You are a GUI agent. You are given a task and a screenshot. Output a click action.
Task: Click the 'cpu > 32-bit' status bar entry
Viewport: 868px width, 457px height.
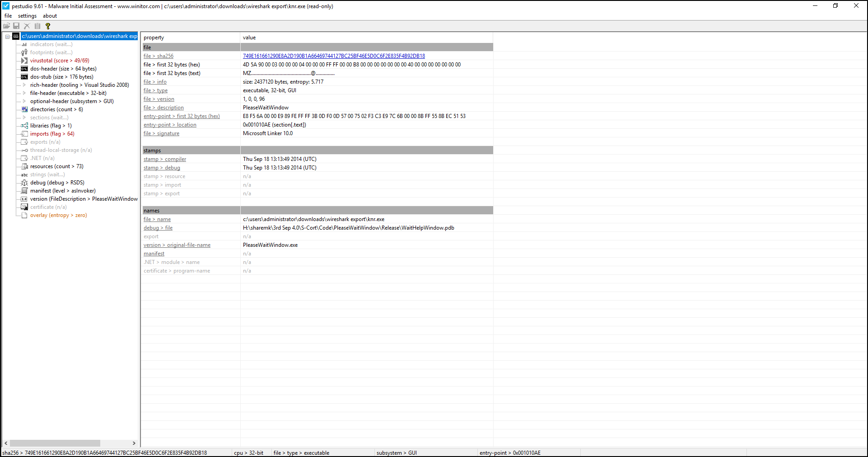[x=249, y=453]
